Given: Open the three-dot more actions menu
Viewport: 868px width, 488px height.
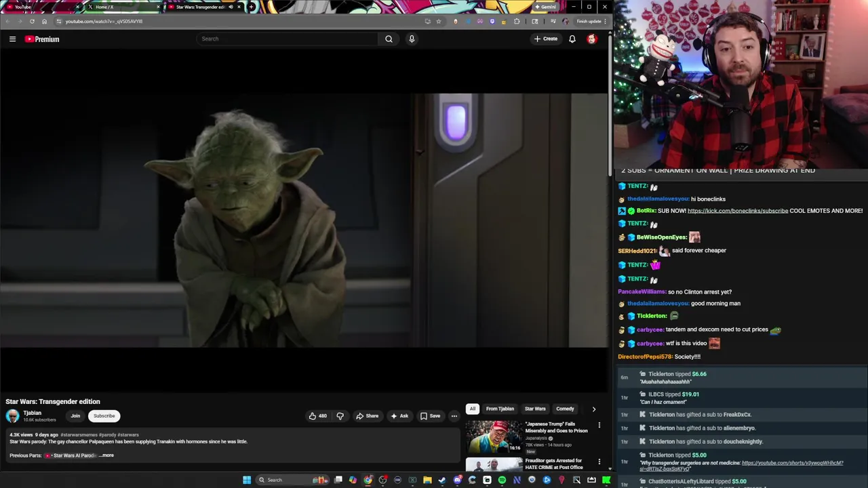Looking at the screenshot, I should 454,416.
